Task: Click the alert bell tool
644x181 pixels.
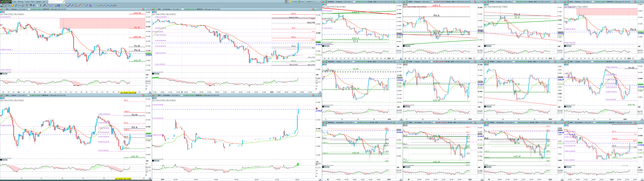Action: [x=12, y=6]
